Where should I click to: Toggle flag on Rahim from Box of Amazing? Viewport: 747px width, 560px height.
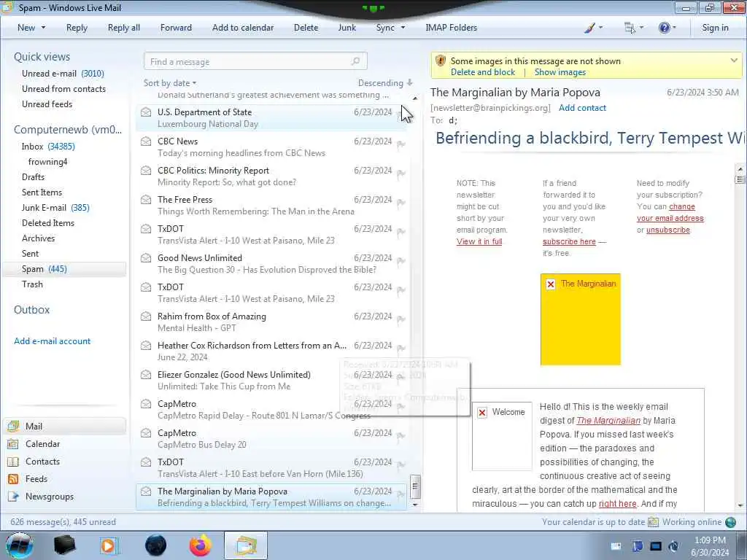(401, 319)
